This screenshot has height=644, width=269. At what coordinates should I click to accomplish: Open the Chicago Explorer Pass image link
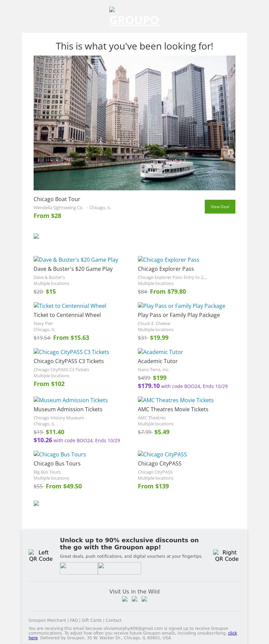coord(168,260)
